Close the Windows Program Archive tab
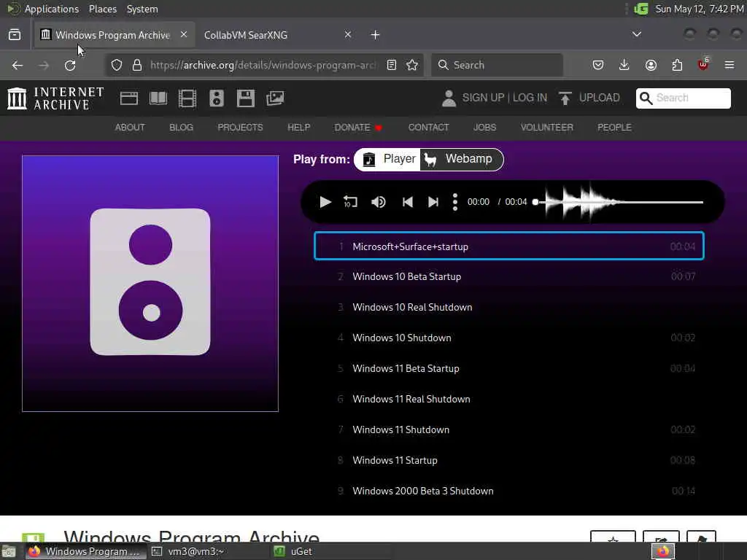Screen dimensions: 747x560 (x=184, y=34)
